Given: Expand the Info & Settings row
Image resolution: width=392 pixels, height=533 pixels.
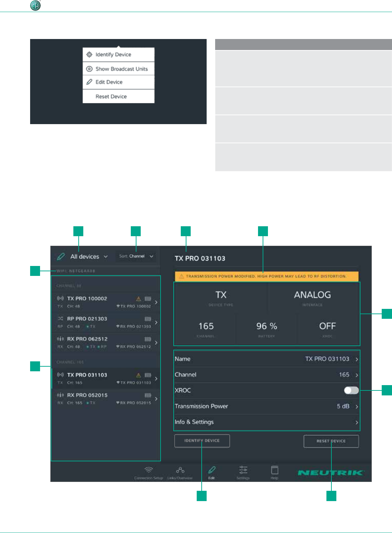Looking at the screenshot, I should coord(266,422).
